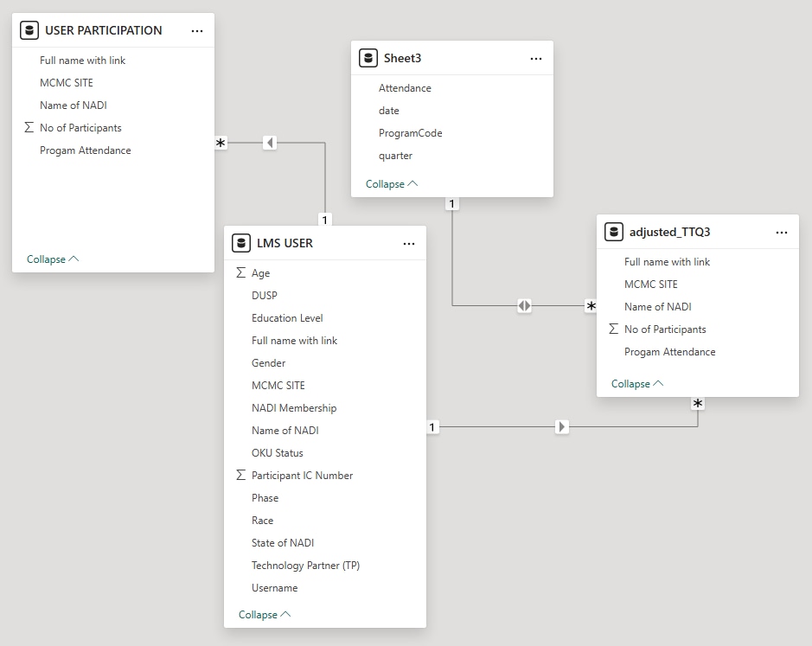Screen dimensions: 812x646
Task: Click the left-pointing filter arrow on USER PARTICIPATION relationship
Action: 270,142
